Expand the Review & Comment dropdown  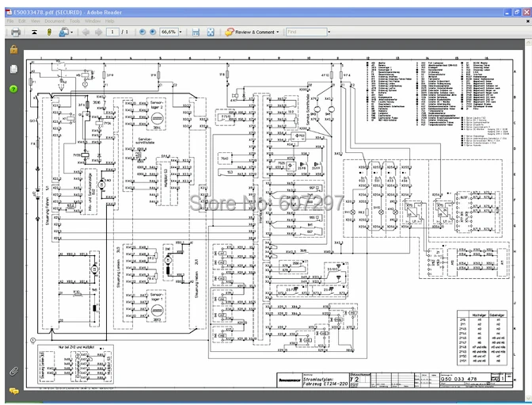279,32
